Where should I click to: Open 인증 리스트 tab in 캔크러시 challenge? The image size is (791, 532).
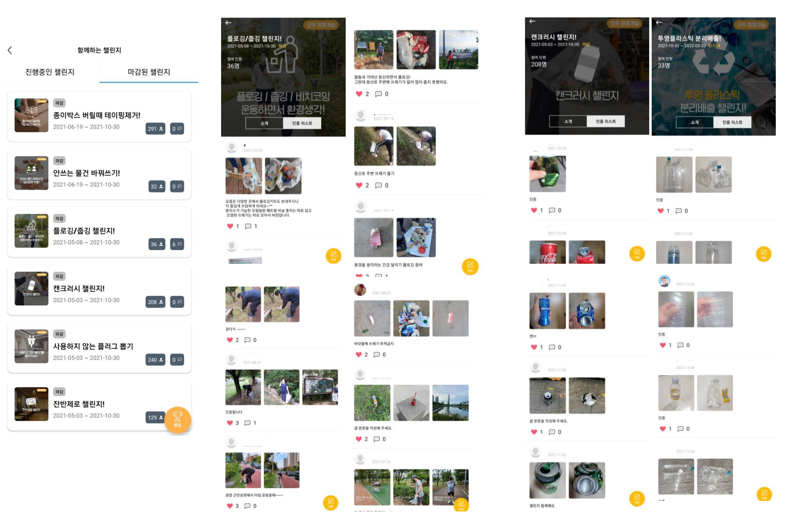tap(606, 121)
